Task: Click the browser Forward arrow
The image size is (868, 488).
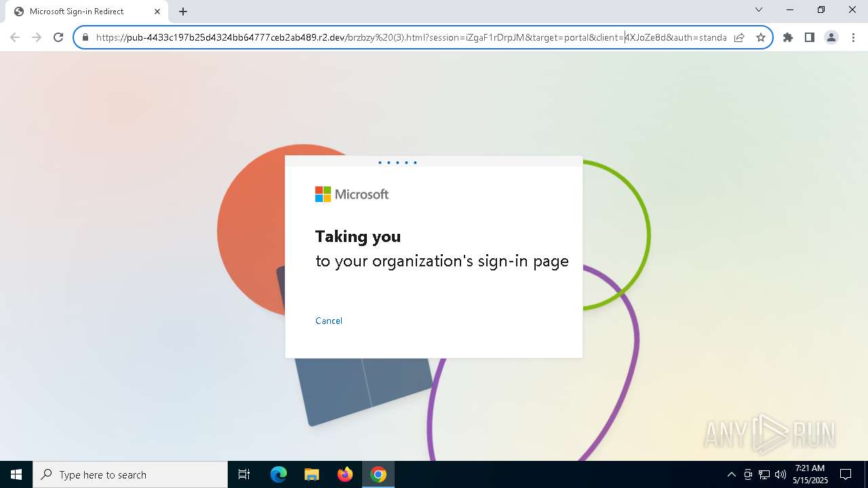Action: (37, 37)
